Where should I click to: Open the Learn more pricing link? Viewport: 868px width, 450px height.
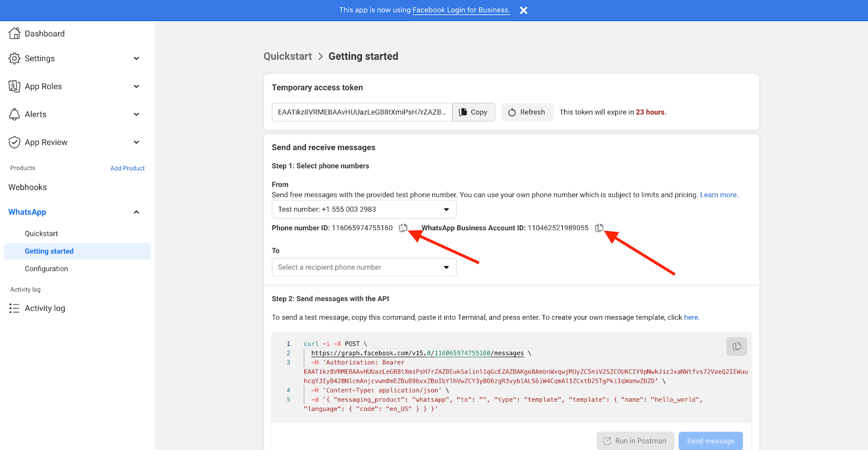pyautogui.click(x=719, y=195)
